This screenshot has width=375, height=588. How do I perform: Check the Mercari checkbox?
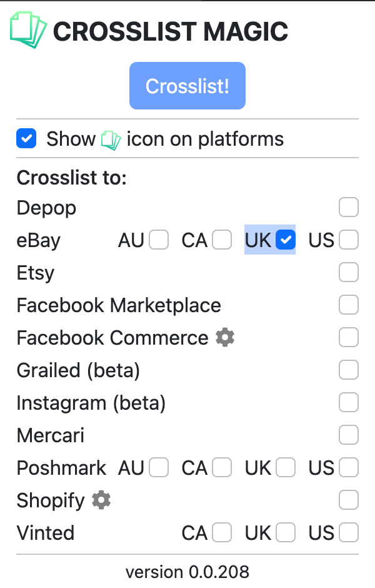(x=348, y=435)
